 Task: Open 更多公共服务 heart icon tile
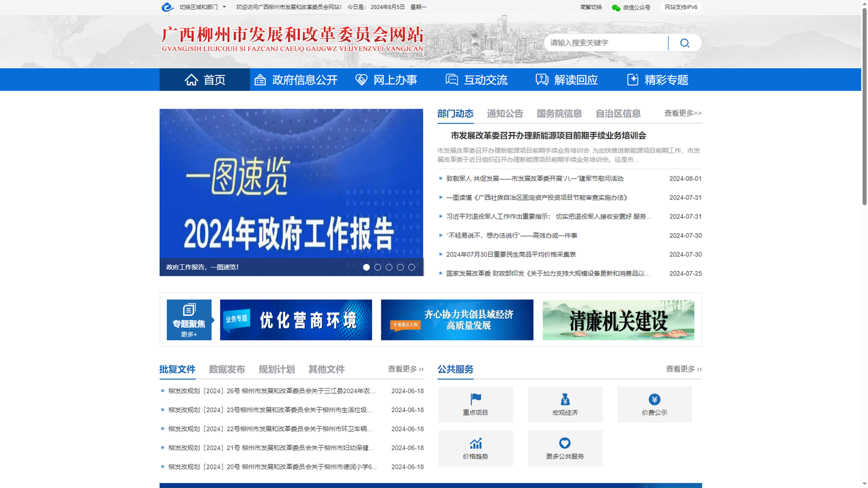tap(565, 448)
